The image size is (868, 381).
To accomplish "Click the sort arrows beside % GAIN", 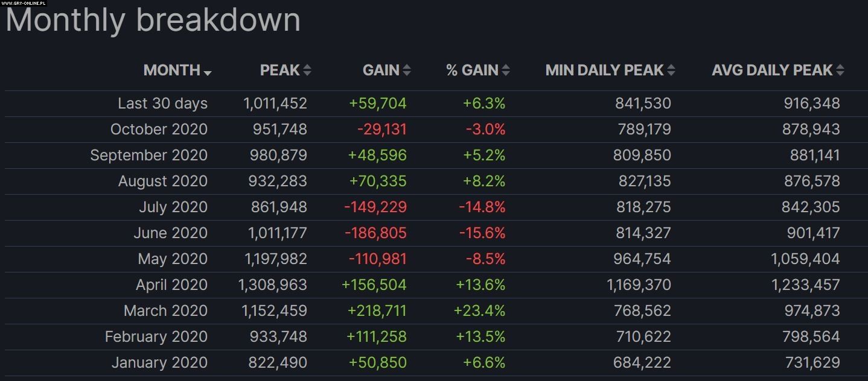I will [506, 71].
